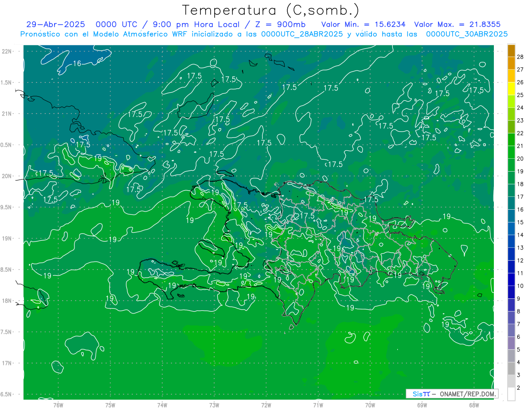Click the 'Sis' logo text in credit box
Image resolution: width=532 pixels, height=411 pixels.
pos(418,394)
